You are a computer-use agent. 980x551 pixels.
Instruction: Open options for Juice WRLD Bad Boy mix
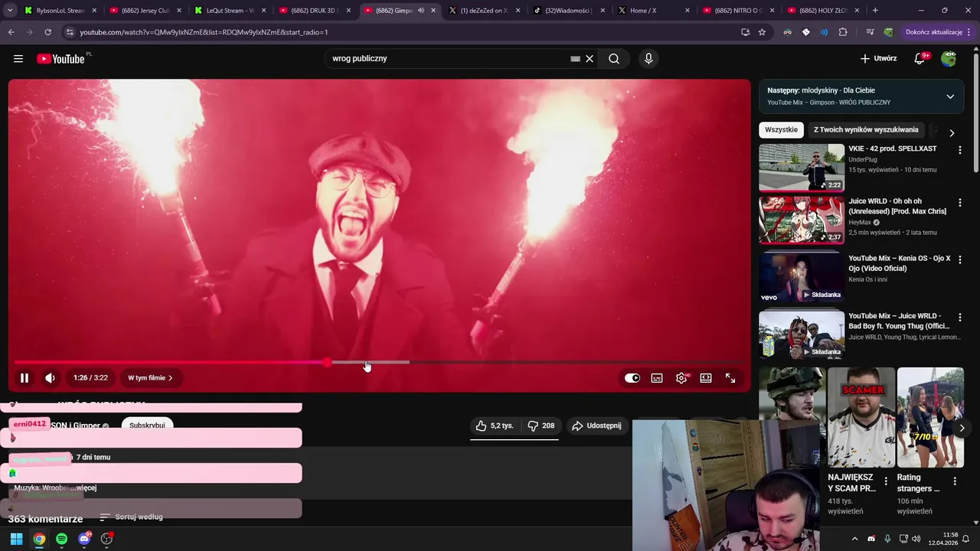coord(959,317)
